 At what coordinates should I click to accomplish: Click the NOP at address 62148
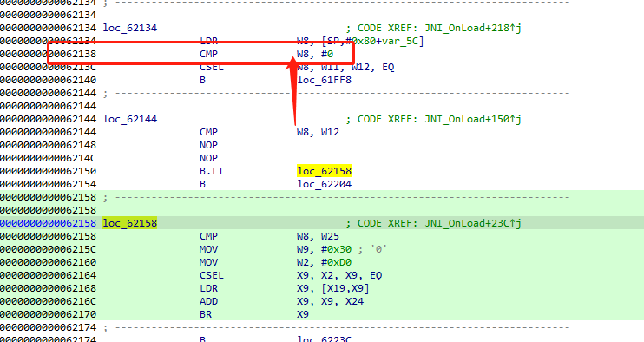coord(208,145)
